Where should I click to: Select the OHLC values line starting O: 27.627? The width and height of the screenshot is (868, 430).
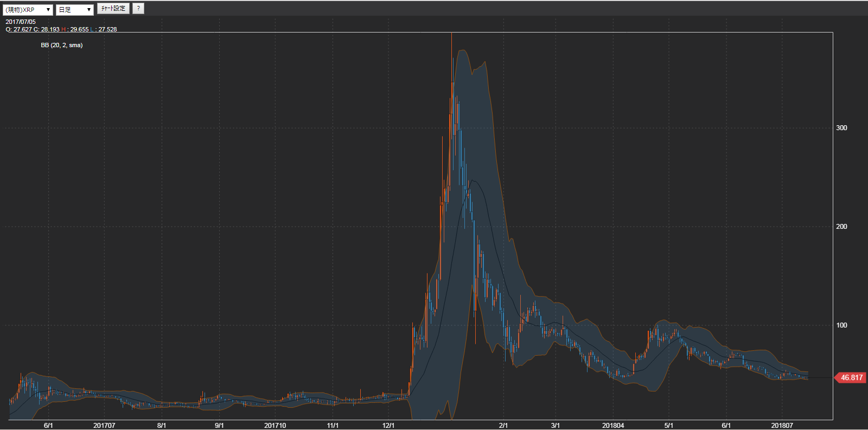[61, 29]
